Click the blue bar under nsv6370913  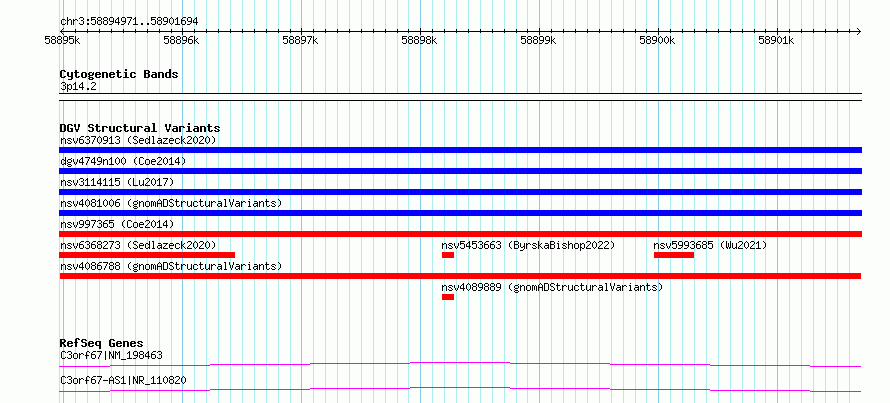460,150
